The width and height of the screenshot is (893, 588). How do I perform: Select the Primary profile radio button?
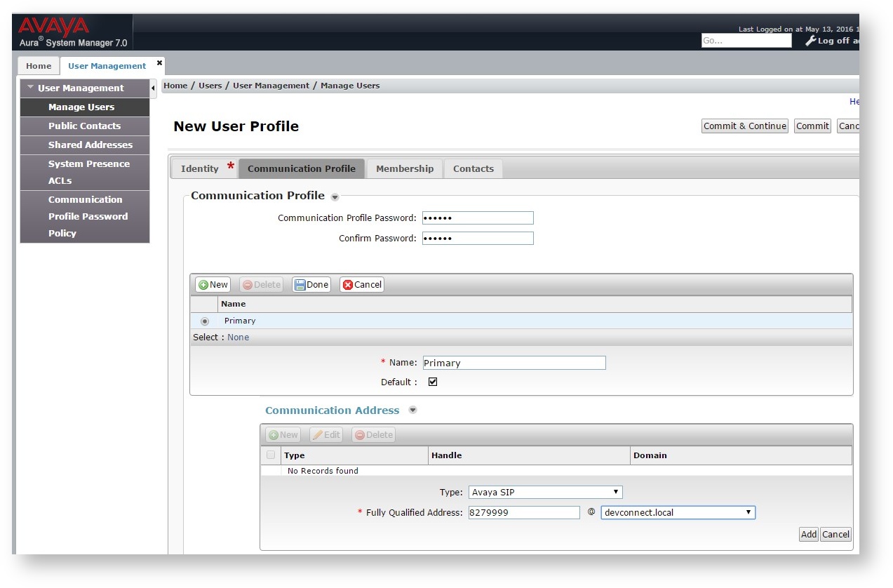[205, 321]
